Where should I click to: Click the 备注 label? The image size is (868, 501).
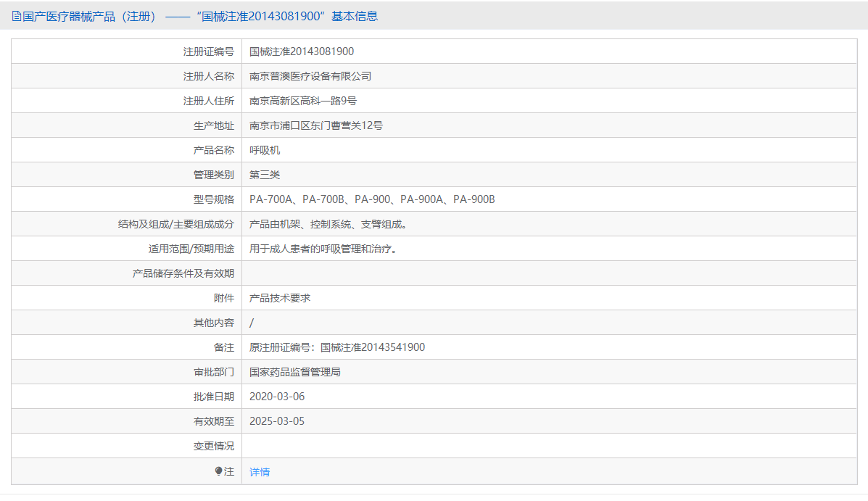224,347
